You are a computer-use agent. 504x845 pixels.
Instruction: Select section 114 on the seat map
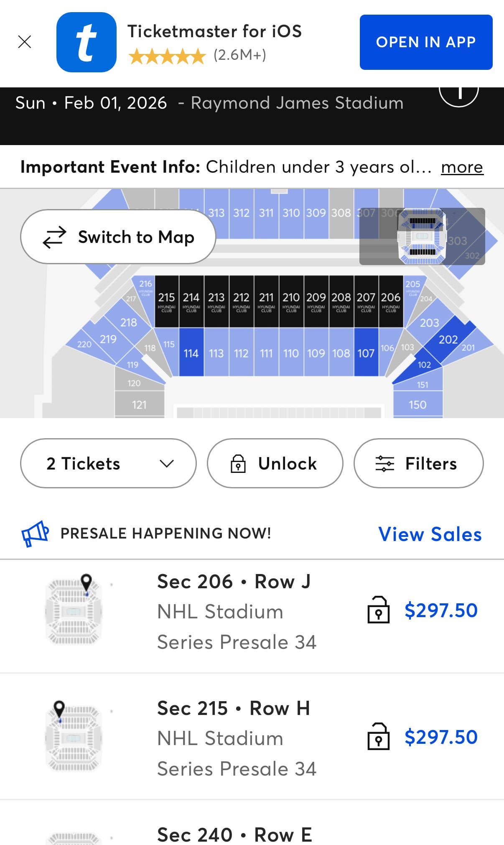tap(191, 352)
